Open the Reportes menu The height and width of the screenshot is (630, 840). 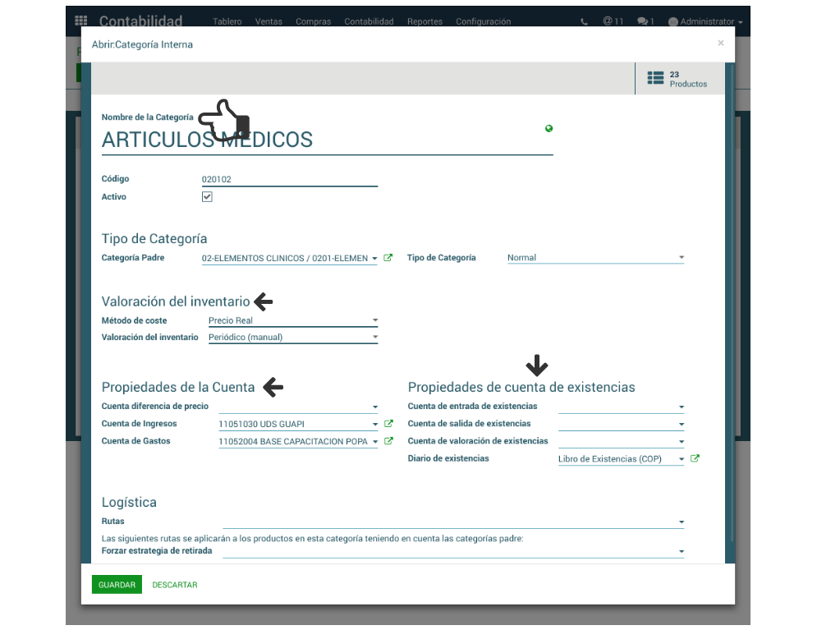425,22
